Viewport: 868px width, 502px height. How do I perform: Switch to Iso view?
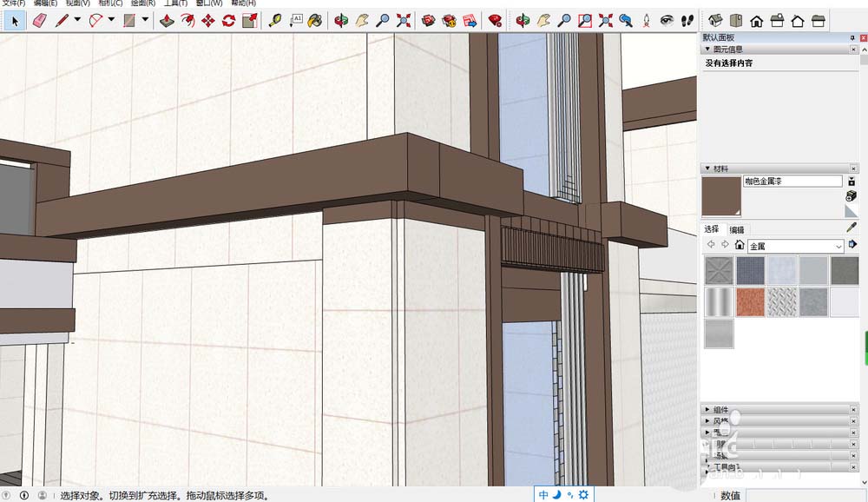point(715,21)
